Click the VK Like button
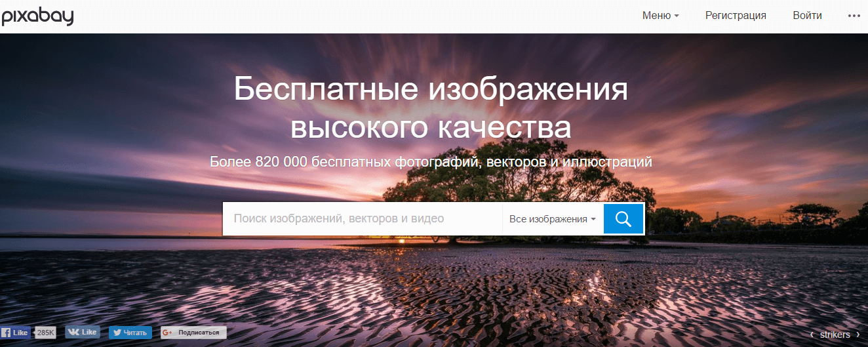Viewport: 868px width, 347px height. (83, 332)
